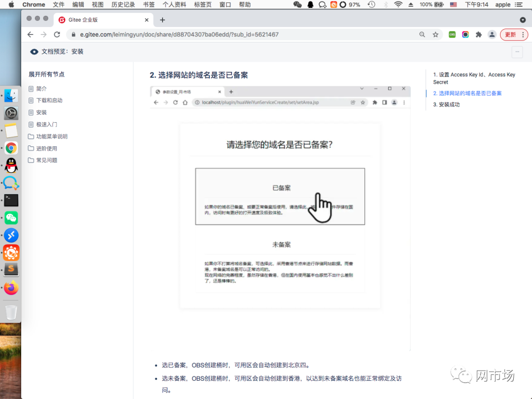Jump to outline item 1 设置 Access Key Id
The width and height of the screenshot is (532, 399).
click(474, 78)
